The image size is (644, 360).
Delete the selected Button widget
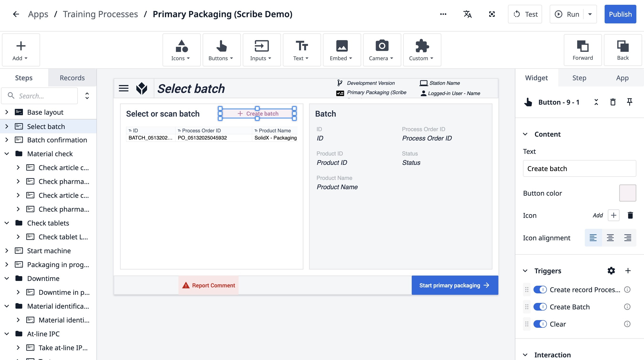(613, 102)
